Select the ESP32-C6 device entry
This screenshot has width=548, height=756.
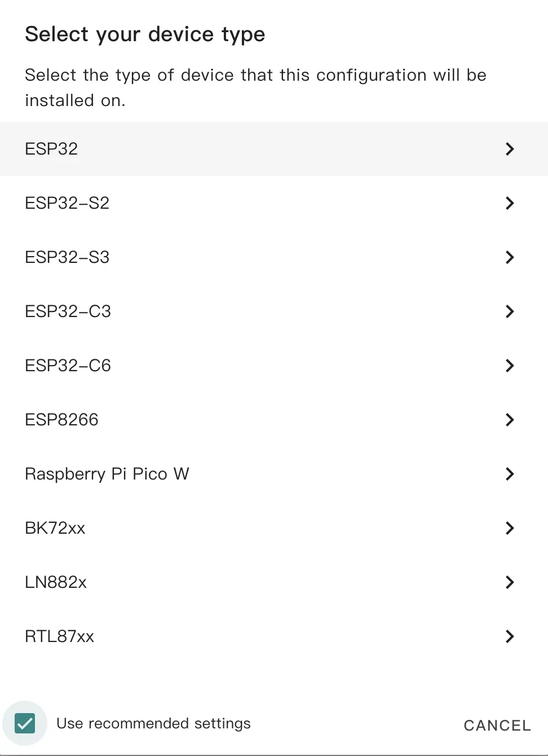click(x=68, y=366)
